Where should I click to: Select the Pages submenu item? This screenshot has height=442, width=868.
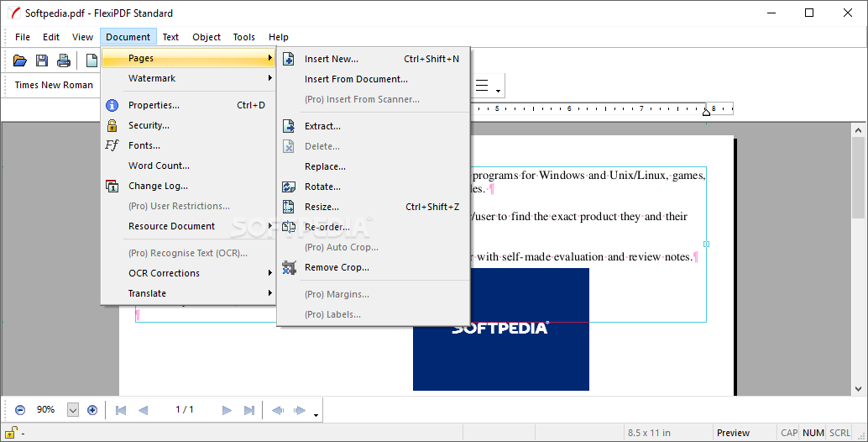tap(190, 58)
